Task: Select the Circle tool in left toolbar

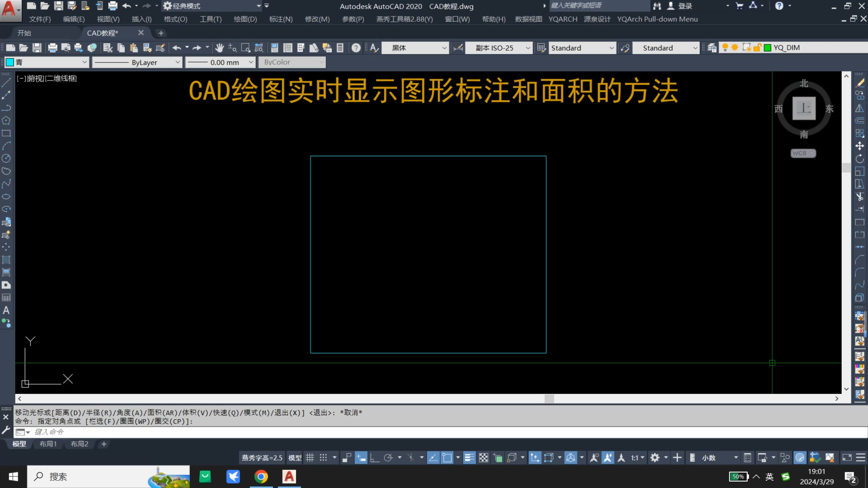Action: (6, 159)
